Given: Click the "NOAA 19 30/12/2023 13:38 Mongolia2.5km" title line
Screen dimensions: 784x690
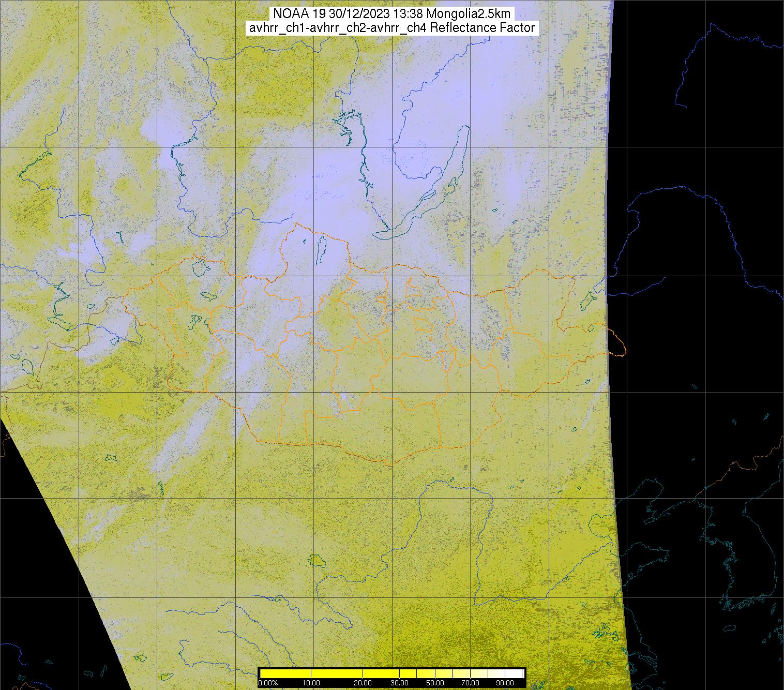Looking at the screenshot, I should point(393,14).
